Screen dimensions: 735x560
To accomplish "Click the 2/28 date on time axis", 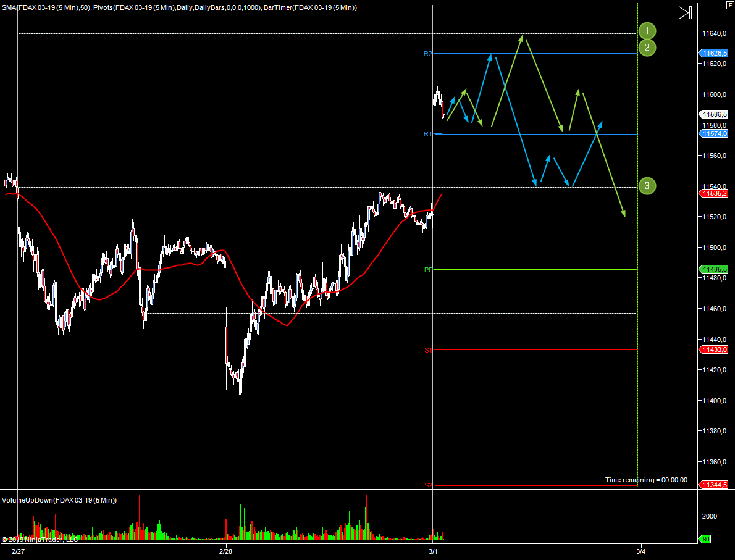I will 226,551.
